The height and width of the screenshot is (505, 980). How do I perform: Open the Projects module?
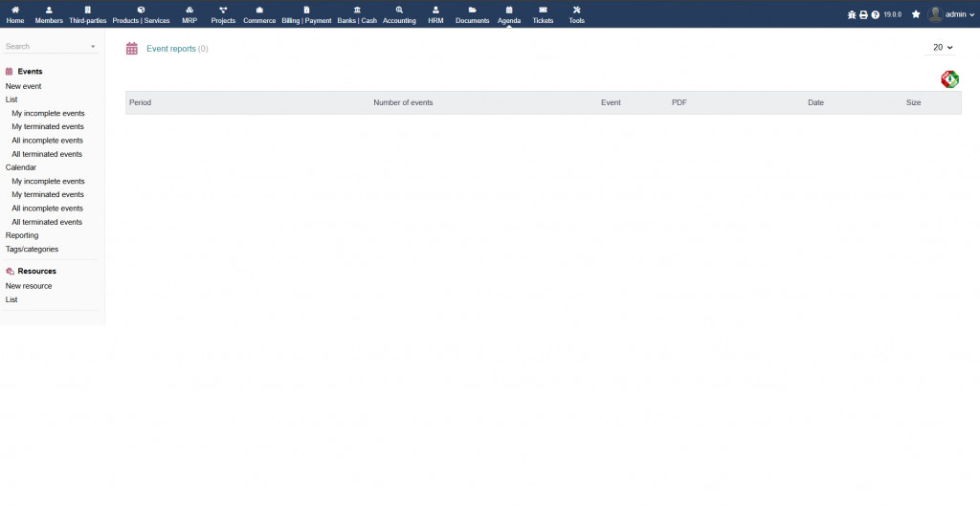[223, 15]
